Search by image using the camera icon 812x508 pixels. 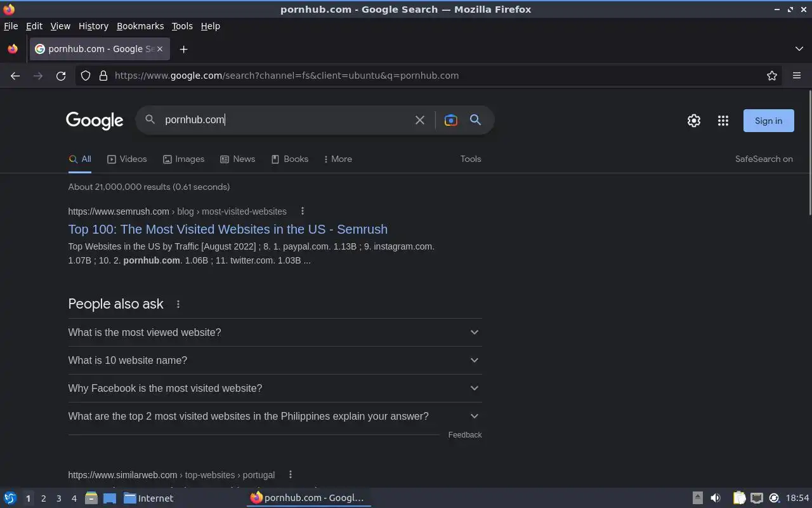(450, 120)
